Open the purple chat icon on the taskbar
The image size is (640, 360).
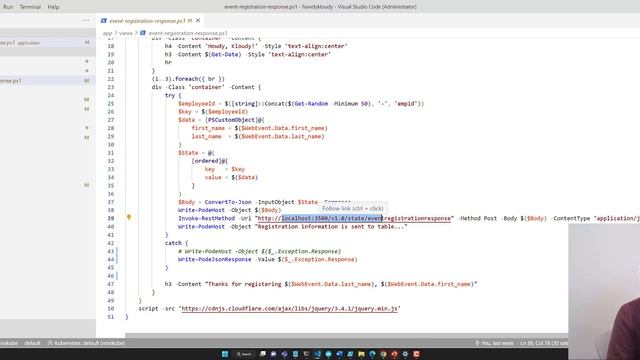[x=273, y=354]
